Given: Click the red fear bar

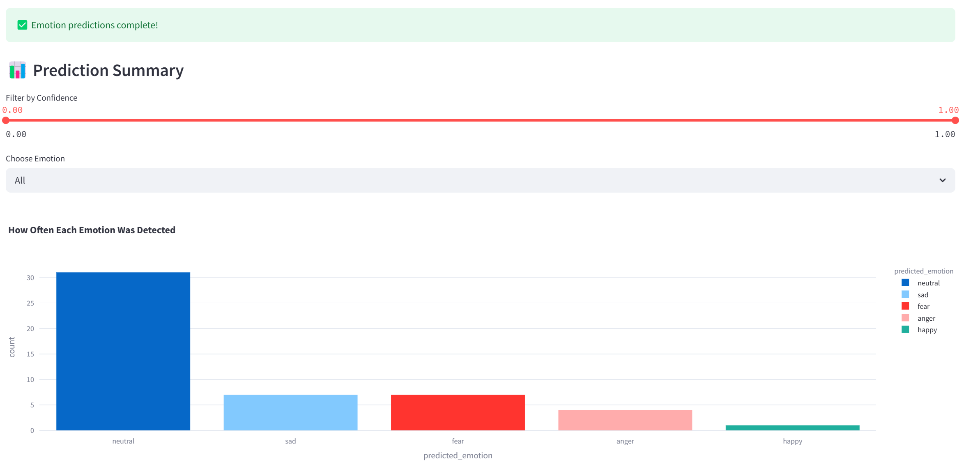Looking at the screenshot, I should coord(458,412).
